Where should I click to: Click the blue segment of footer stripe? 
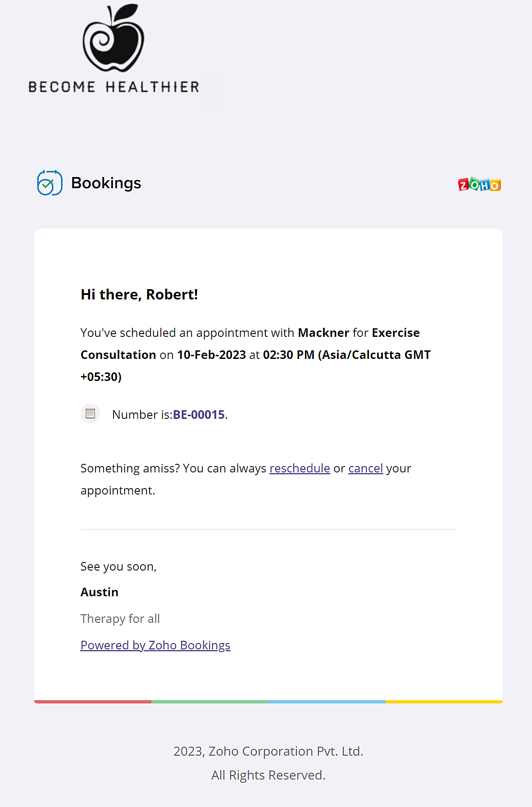(x=327, y=702)
